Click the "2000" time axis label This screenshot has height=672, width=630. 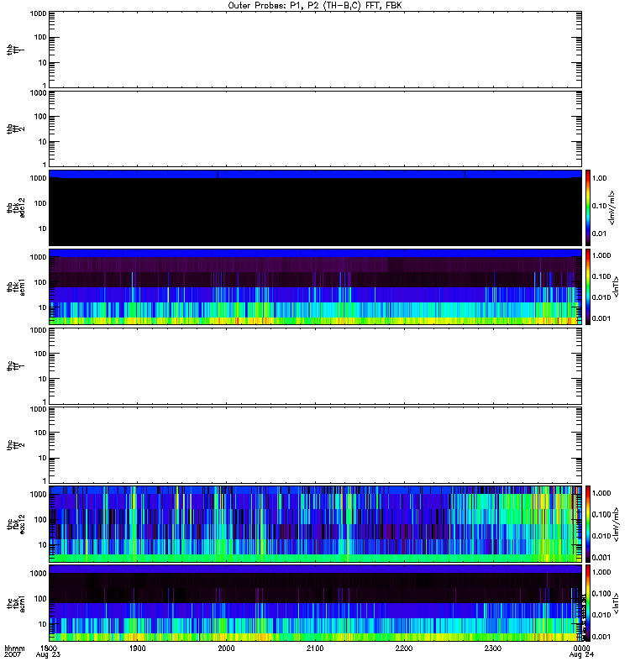click(x=226, y=648)
